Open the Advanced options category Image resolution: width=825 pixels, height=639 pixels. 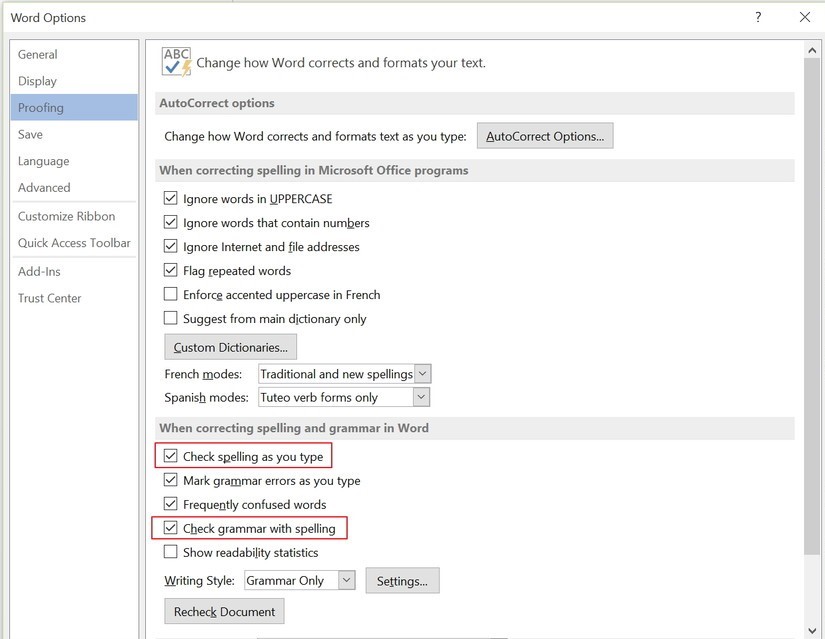tap(74, 187)
